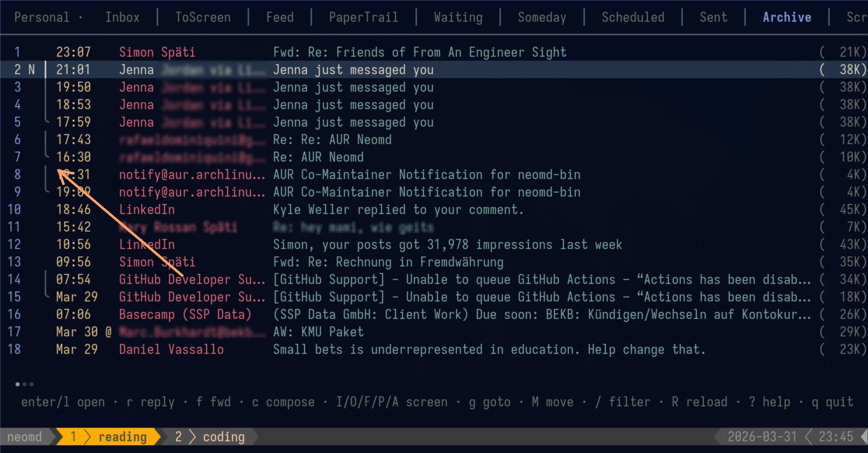This screenshot has height=453, width=868.
Task: Open the PaperTrail tab
Action: [x=363, y=17]
